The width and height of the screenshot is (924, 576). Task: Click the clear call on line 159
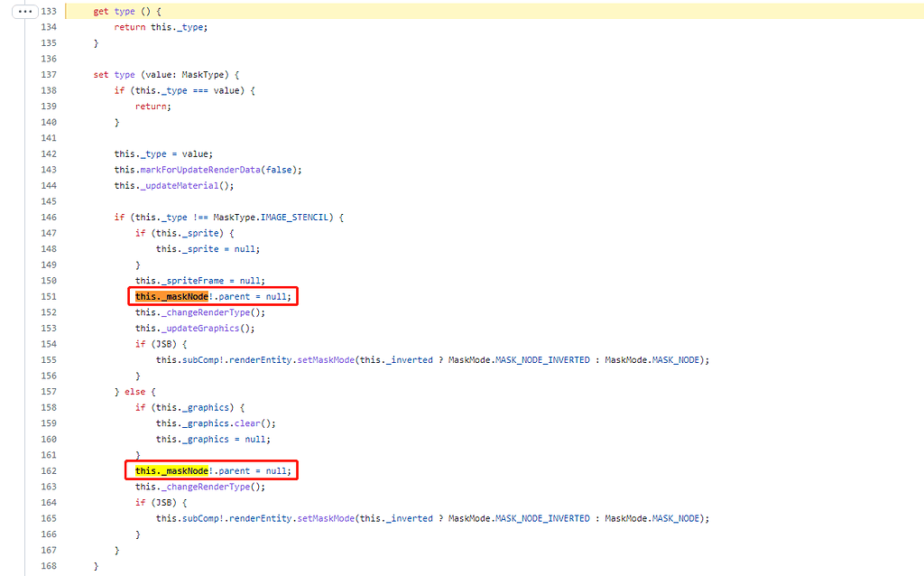(247, 423)
